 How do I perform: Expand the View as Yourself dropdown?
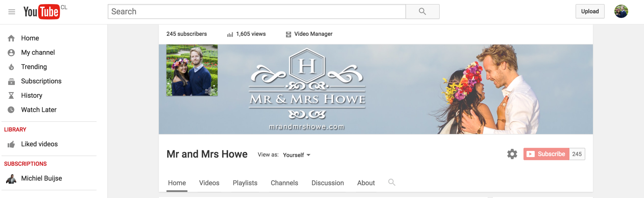(x=297, y=155)
